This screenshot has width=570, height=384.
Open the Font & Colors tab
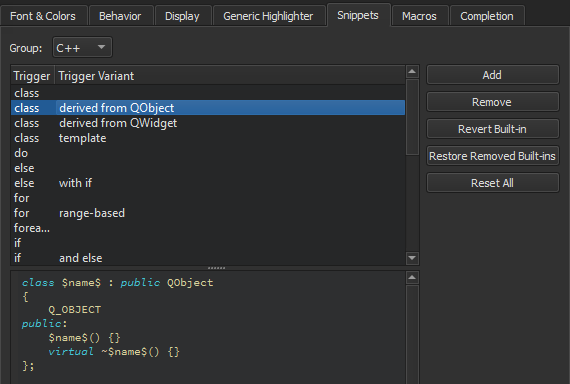pos(43,16)
